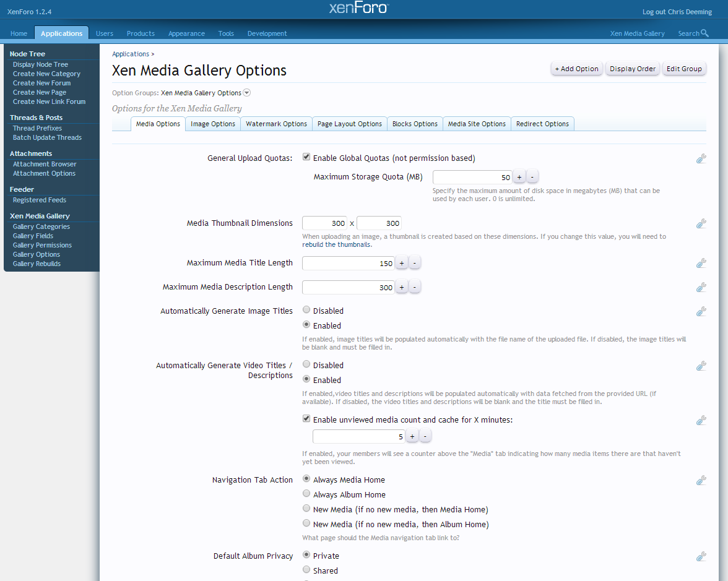Increase Maximum Media Description Length

[402, 287]
